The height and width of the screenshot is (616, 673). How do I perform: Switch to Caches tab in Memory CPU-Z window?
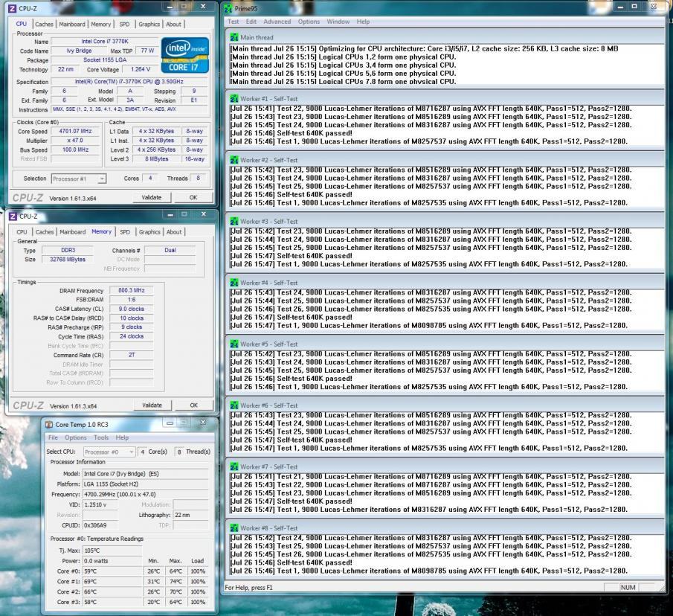(45, 232)
